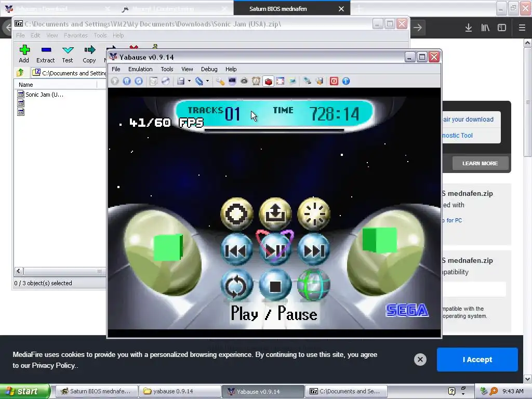Click the Open CD-ROM disc icon in Yabause
This screenshot has height=399, width=532.
(165, 81)
